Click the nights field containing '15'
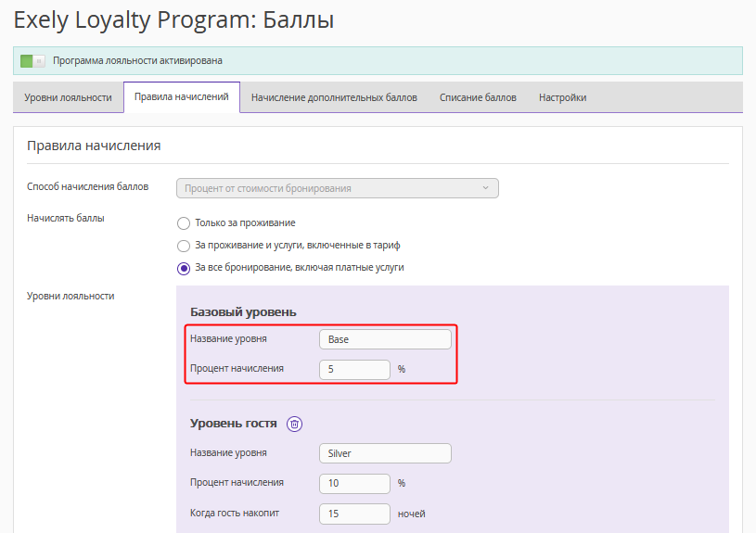756x533 pixels. 355,514
